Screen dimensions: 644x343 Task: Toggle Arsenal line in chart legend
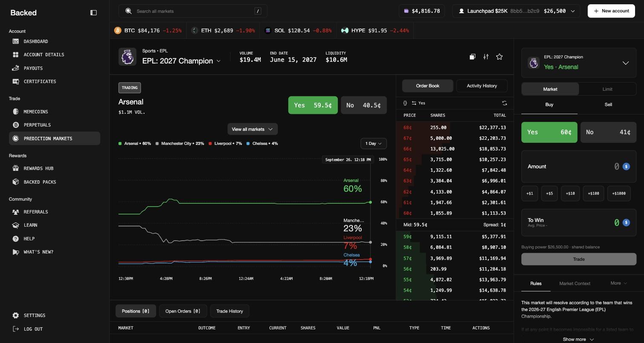click(x=135, y=144)
